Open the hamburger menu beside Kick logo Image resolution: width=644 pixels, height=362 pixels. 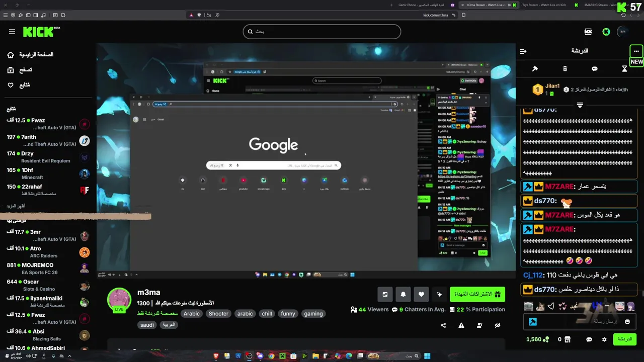pyautogui.click(x=12, y=32)
